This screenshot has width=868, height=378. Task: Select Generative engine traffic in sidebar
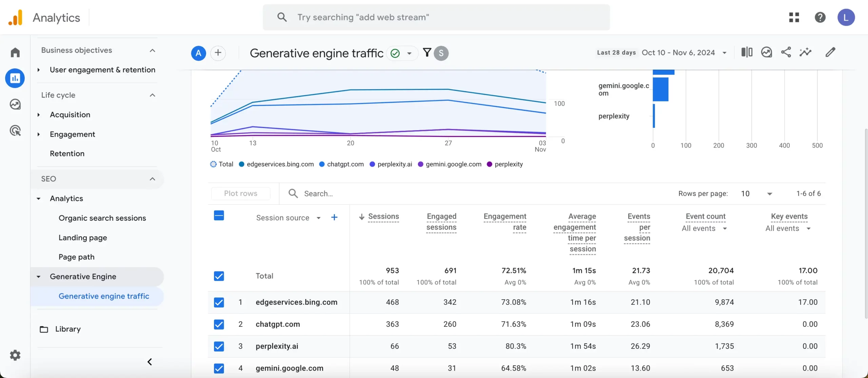pyautogui.click(x=104, y=296)
